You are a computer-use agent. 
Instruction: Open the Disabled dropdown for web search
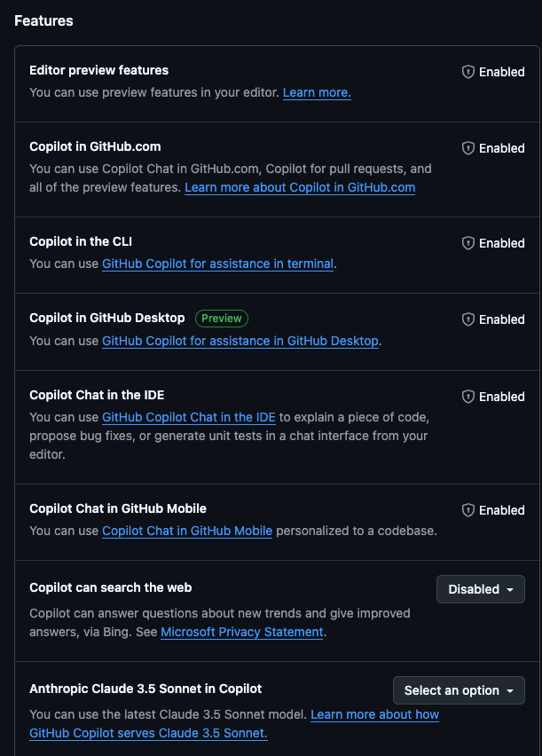click(480, 589)
